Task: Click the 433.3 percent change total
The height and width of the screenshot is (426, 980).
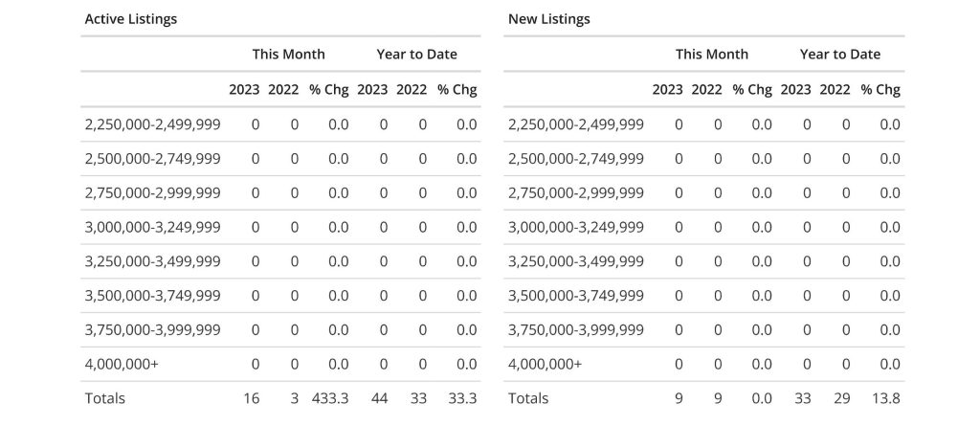Action: (x=328, y=398)
